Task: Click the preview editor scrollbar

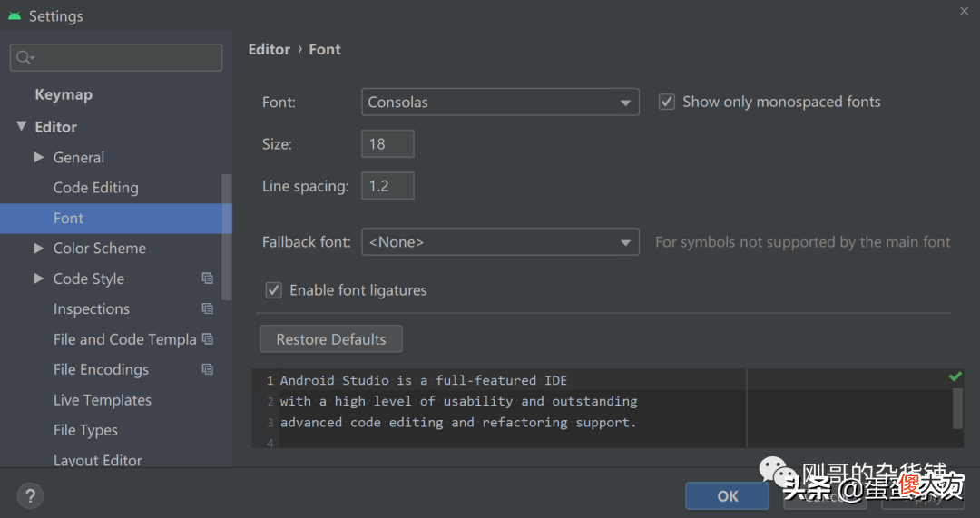Action: pos(957,408)
